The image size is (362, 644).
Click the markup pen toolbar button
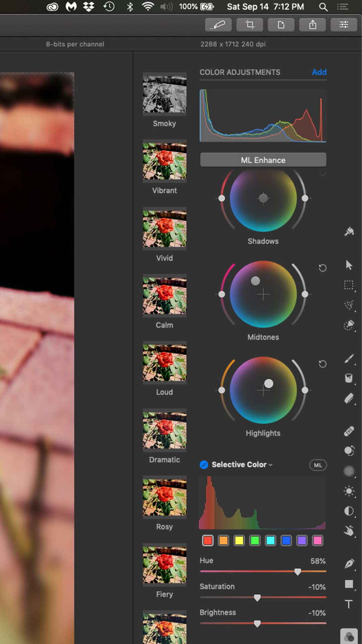[x=218, y=24]
